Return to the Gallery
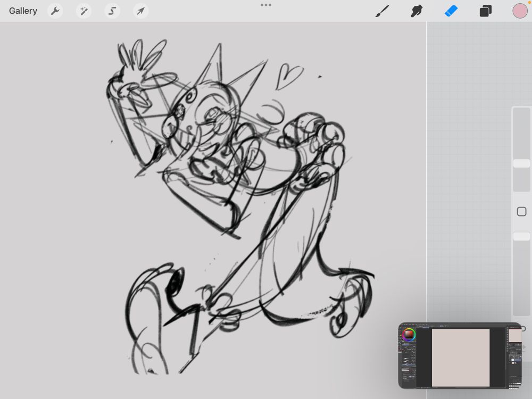 coord(23,11)
